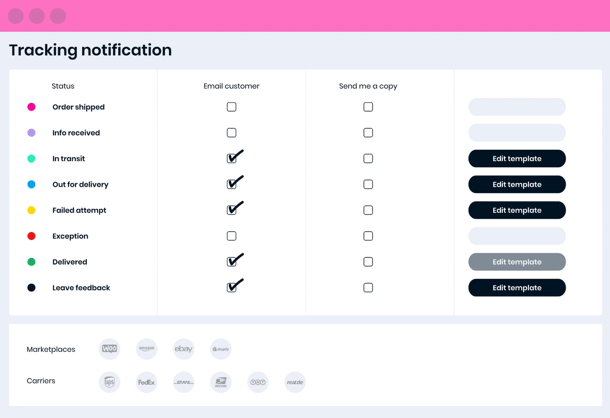Click the empty Order shipped template field
The image size is (610, 418).
(x=517, y=107)
